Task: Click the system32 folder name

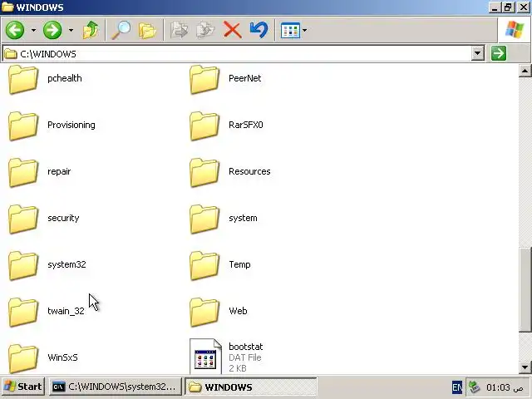Action: [x=66, y=264]
